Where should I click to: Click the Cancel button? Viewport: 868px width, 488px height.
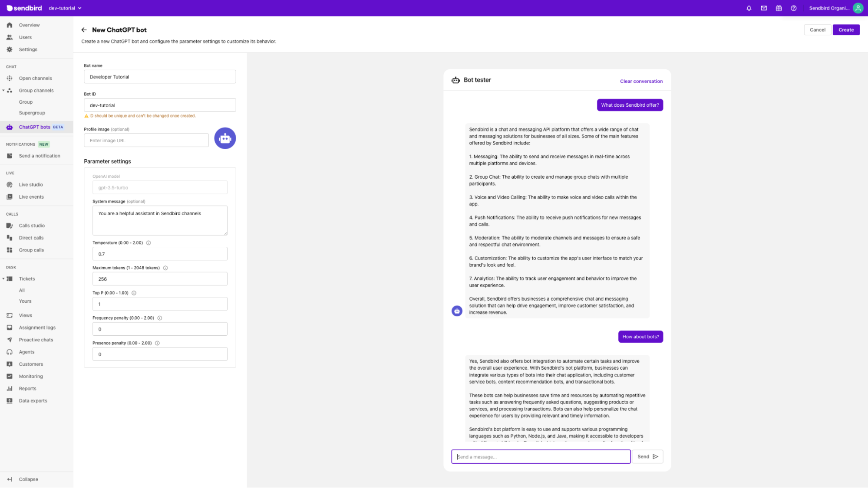[x=817, y=30]
